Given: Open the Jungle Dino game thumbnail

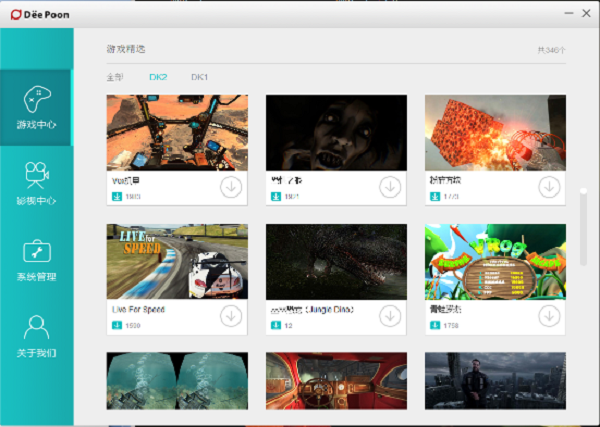Looking at the screenshot, I should click(x=336, y=262).
